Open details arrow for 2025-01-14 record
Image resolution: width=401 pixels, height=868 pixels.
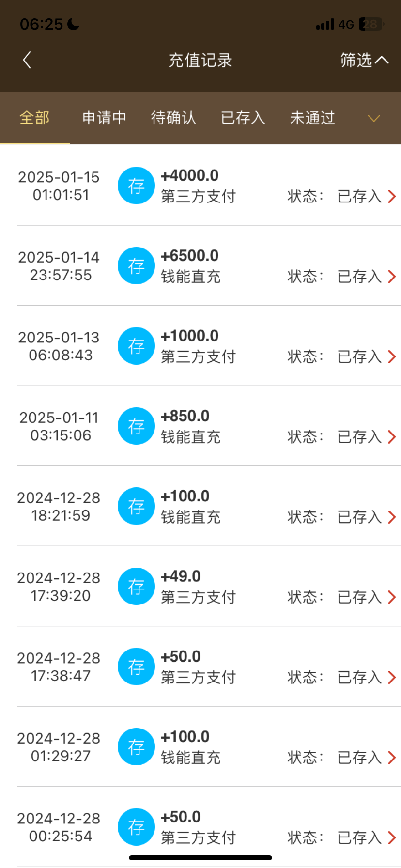[x=392, y=277]
